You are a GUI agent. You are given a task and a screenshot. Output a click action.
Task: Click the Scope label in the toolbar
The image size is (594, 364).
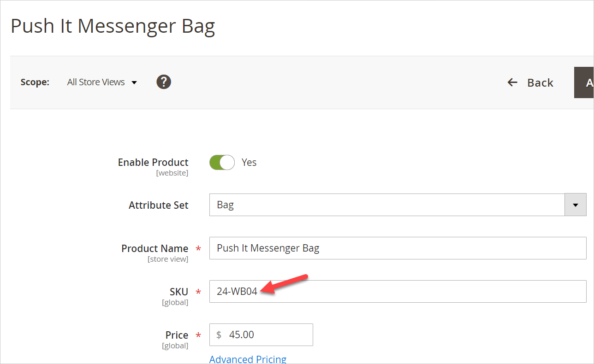[x=35, y=82]
